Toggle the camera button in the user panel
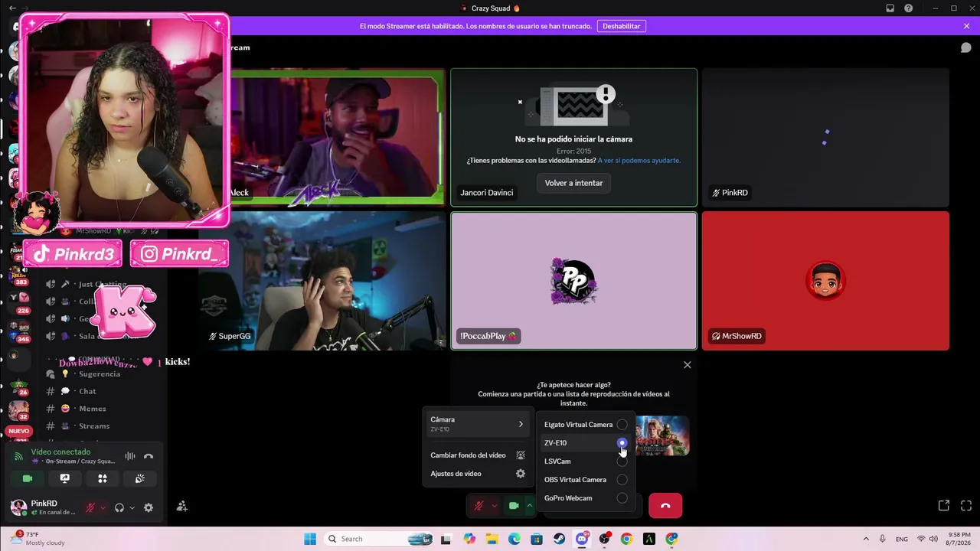The width and height of the screenshot is (980, 551). [x=28, y=478]
